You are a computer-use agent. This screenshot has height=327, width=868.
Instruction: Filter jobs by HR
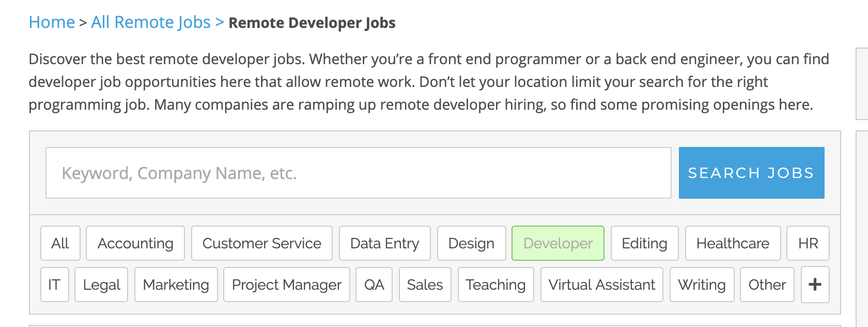click(x=808, y=243)
